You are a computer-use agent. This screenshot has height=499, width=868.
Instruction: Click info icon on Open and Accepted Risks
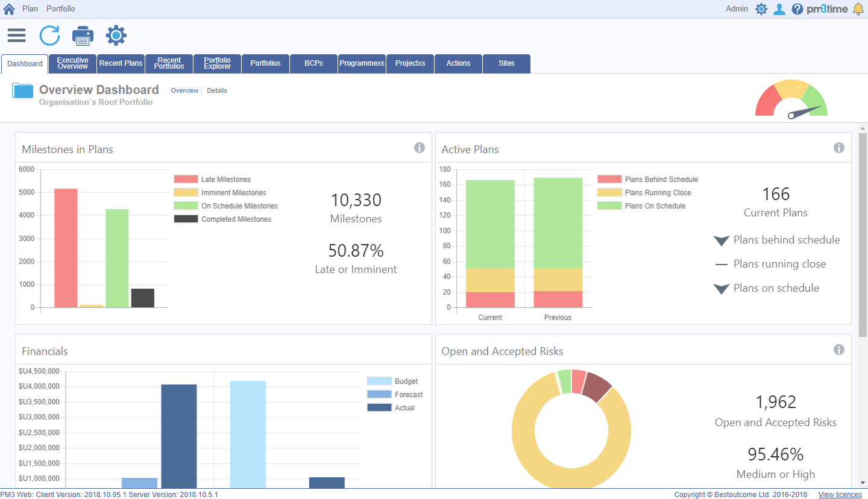(839, 350)
